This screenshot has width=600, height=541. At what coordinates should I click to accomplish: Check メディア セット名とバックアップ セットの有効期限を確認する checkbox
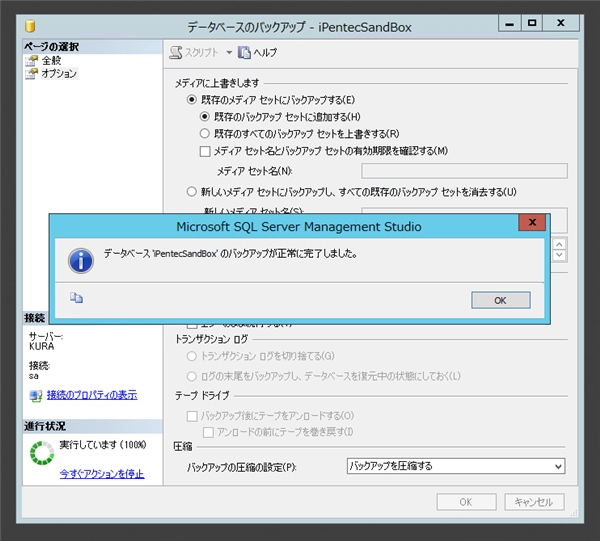pos(205,152)
